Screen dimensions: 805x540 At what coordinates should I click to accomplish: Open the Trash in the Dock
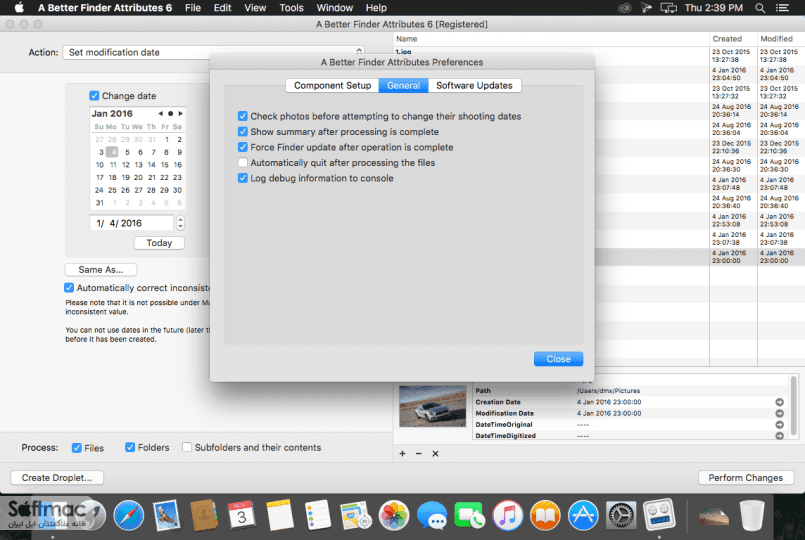point(752,515)
